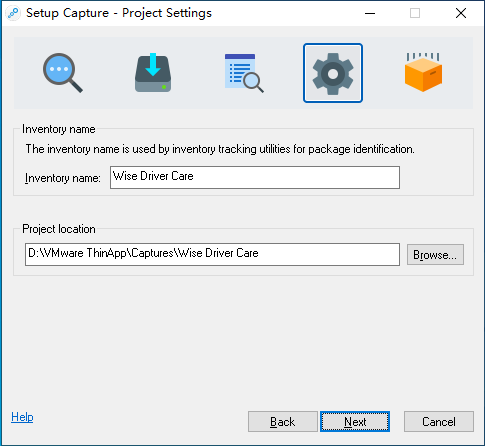Proceed with the Next button
Viewport: 485px width, 446px height.
(355, 422)
